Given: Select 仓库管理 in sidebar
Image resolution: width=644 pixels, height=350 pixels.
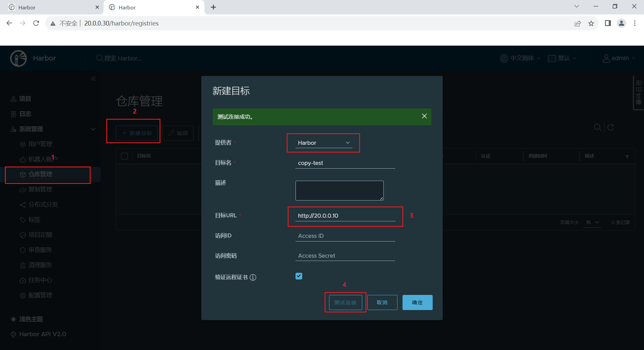Looking at the screenshot, I should point(40,174).
